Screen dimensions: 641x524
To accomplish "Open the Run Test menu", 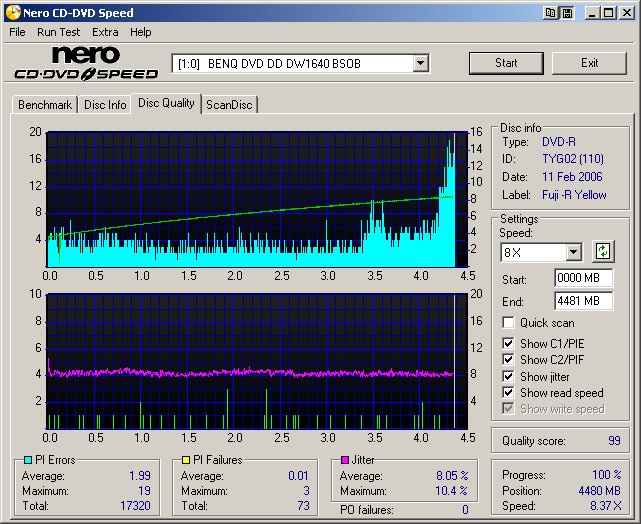I will pos(58,32).
